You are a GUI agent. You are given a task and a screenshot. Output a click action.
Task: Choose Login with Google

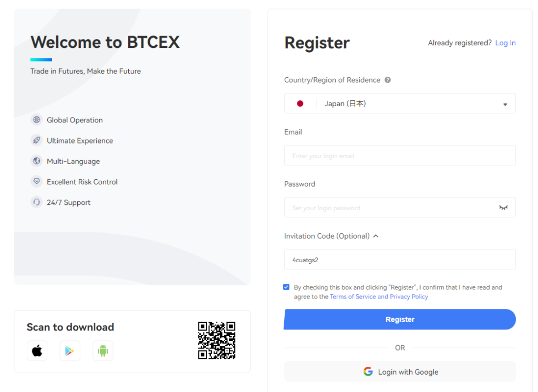click(x=400, y=372)
